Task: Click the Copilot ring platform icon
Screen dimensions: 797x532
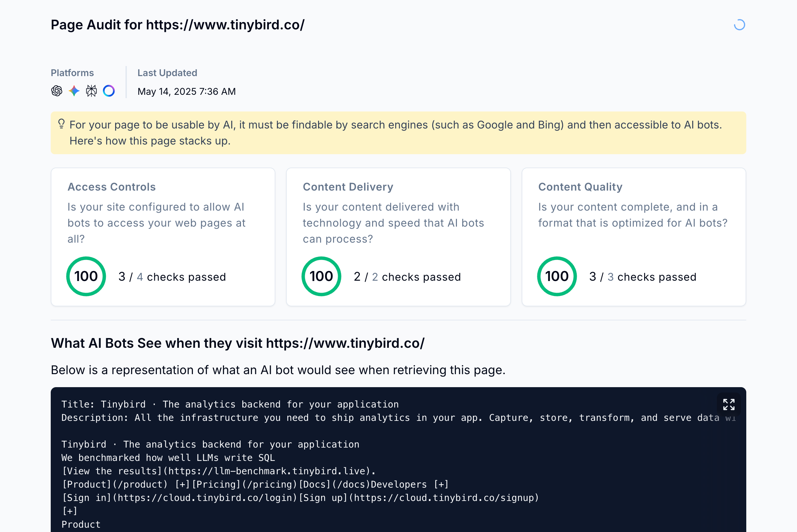Action: [x=109, y=91]
